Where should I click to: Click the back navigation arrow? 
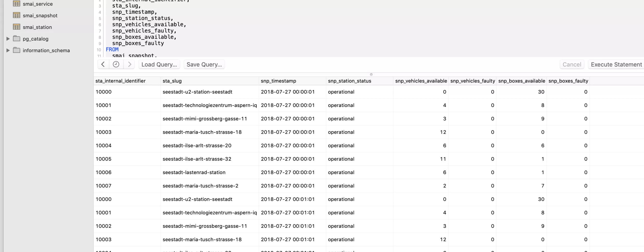click(x=103, y=64)
